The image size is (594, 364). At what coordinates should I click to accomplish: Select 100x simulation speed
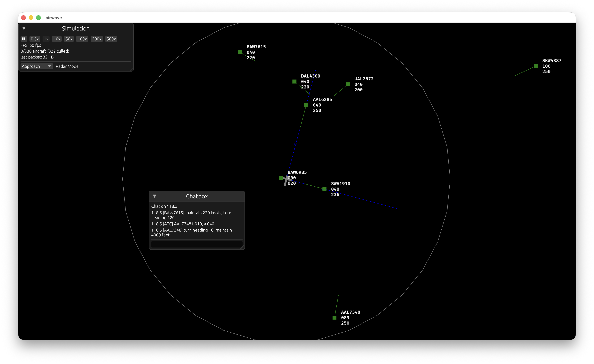click(x=82, y=39)
